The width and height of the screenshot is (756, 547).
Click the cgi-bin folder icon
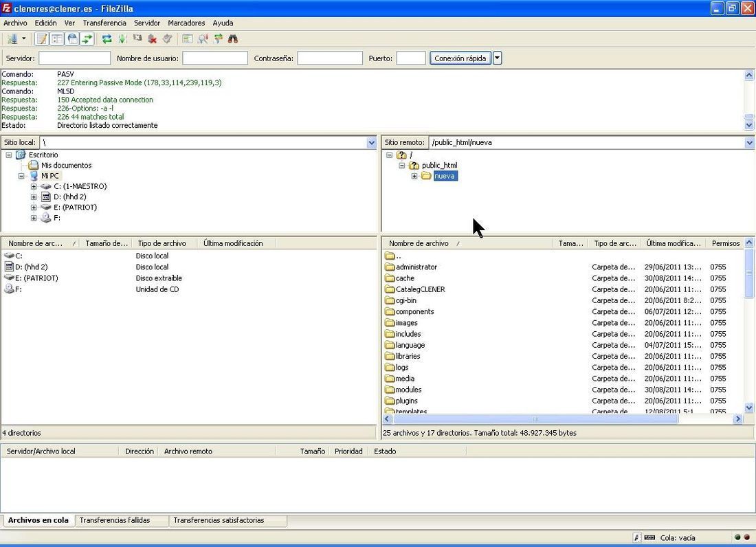pos(390,300)
